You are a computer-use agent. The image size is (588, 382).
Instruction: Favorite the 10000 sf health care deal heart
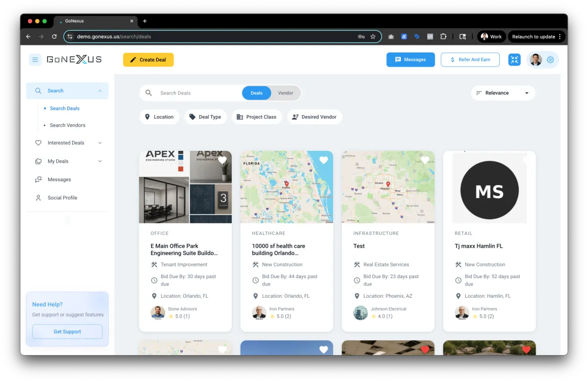[323, 160]
